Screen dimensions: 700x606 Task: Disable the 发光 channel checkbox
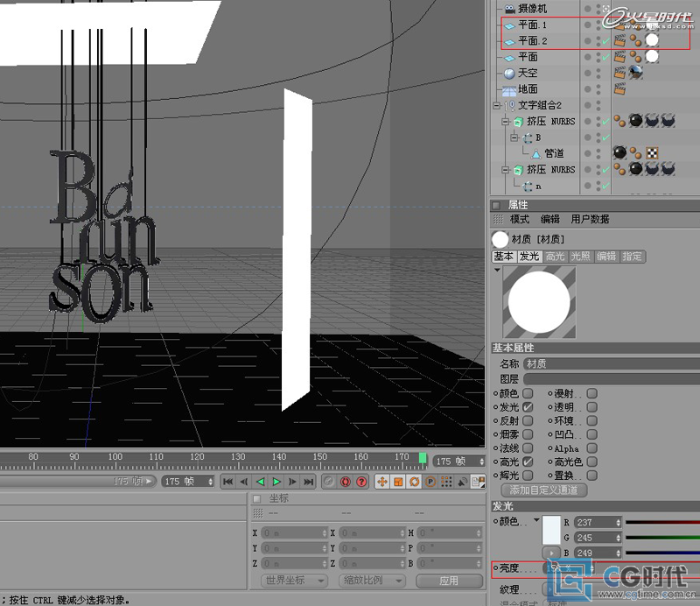tap(528, 407)
